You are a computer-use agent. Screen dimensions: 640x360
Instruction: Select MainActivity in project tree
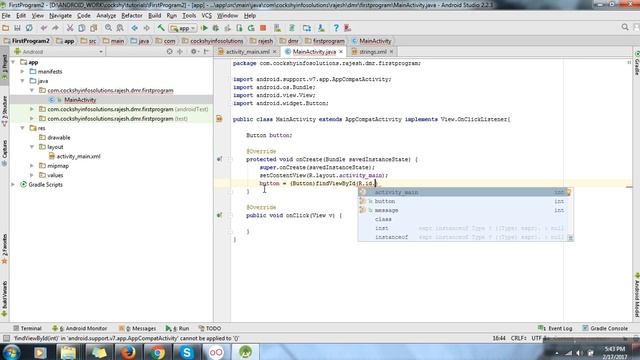coord(80,100)
